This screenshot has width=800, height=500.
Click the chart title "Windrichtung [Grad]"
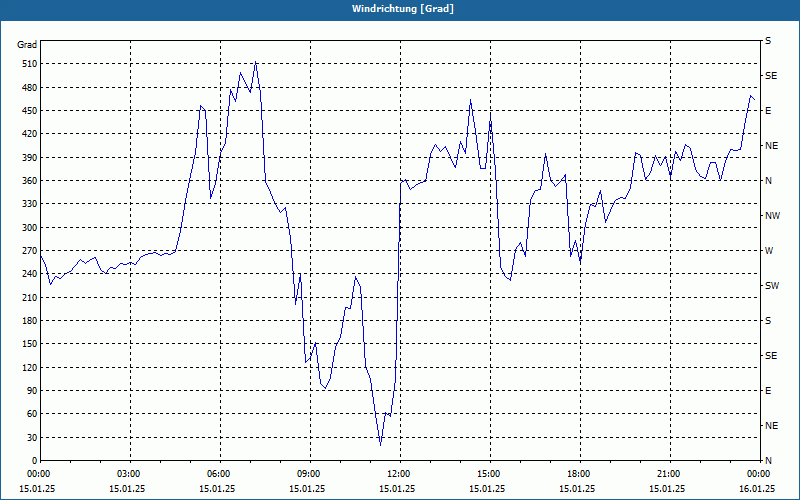point(403,9)
